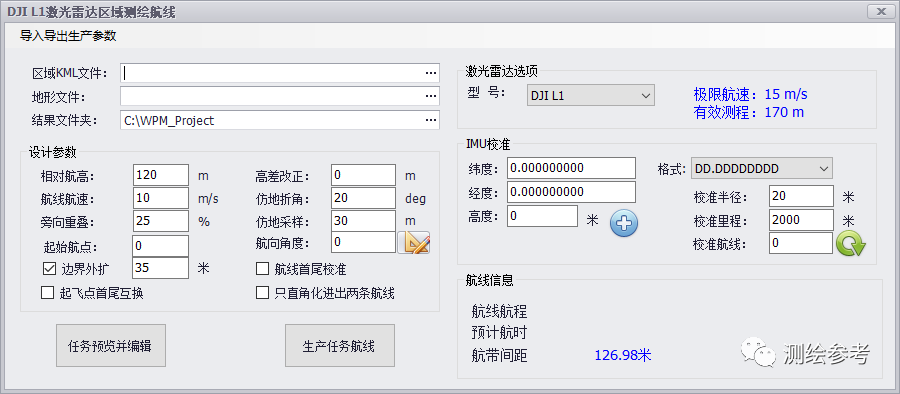
Task: Close the DJI L1 dialog window
Action: click(882, 11)
